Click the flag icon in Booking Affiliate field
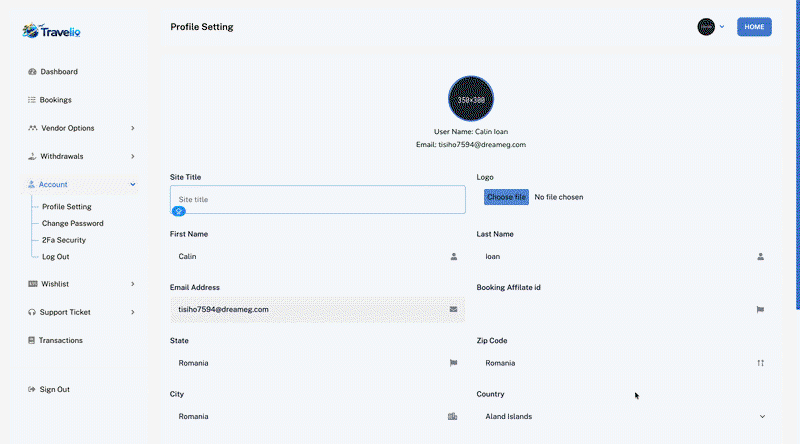This screenshot has width=800, height=444. [x=760, y=309]
